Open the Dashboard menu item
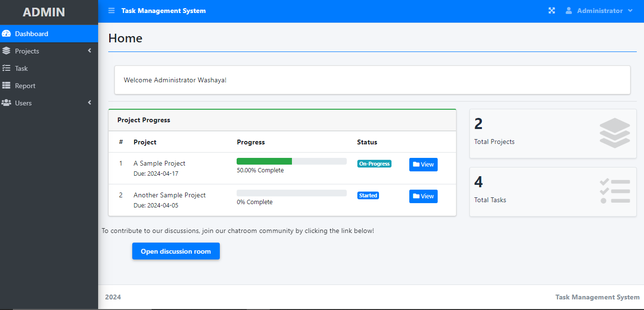The image size is (644, 310). (49, 34)
